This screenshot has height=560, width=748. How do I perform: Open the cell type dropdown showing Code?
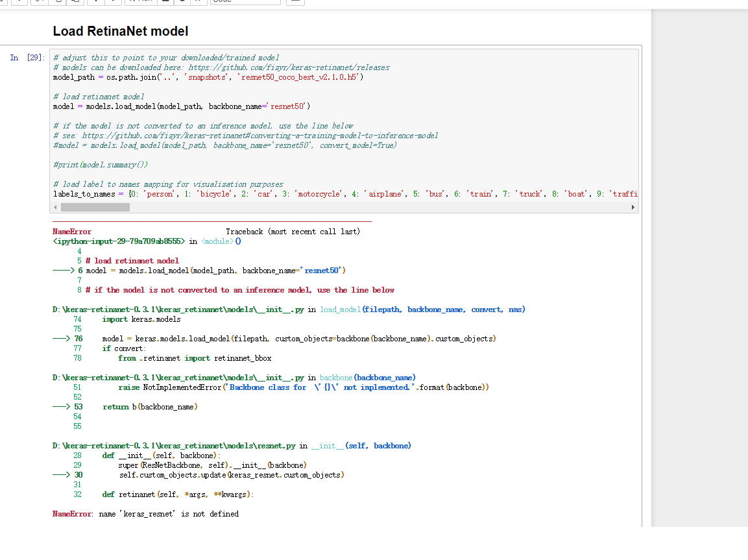point(245,3)
